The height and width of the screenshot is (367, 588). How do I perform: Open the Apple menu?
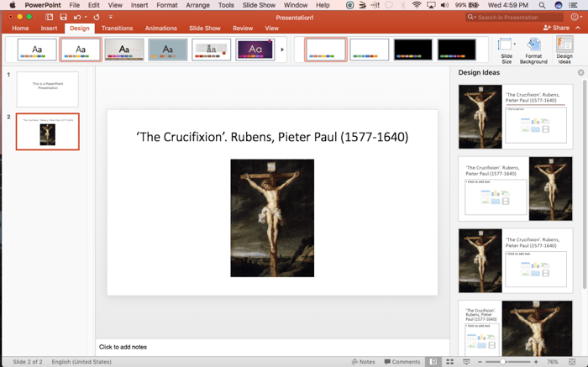point(13,5)
